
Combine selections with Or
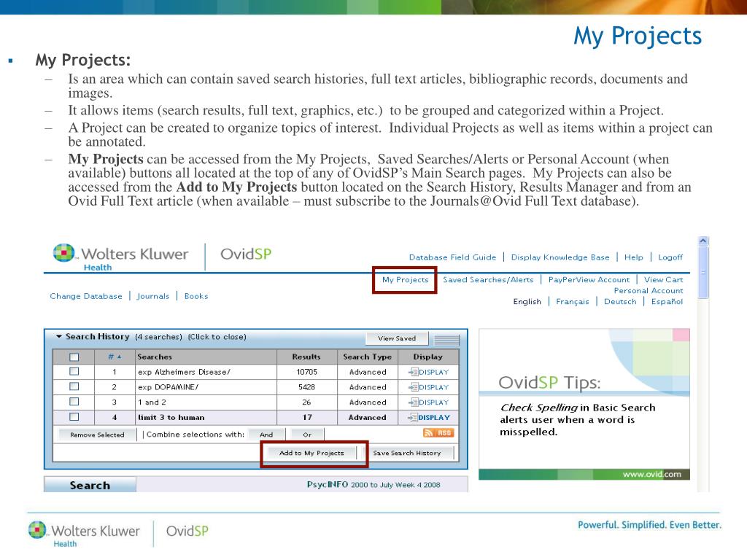[x=307, y=435]
